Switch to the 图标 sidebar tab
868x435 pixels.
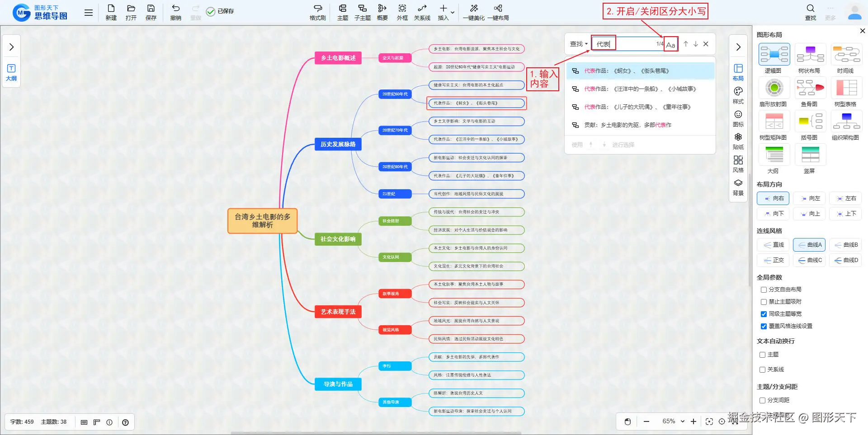738,118
